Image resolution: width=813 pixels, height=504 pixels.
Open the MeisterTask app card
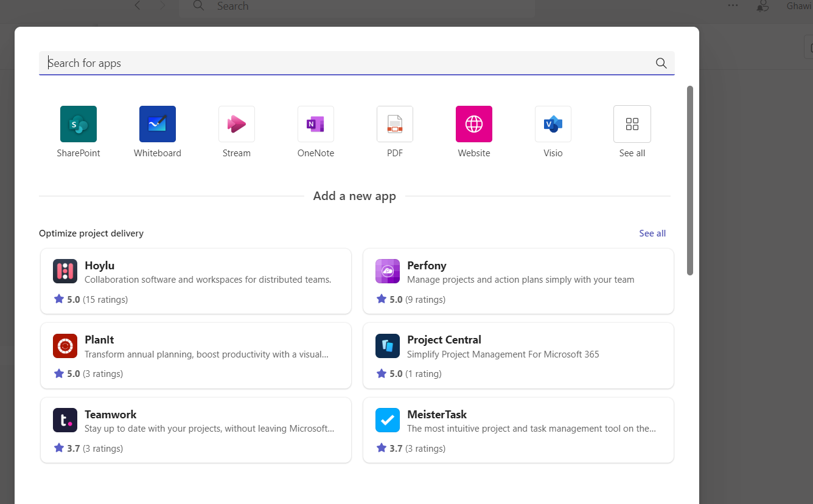pyautogui.click(x=518, y=430)
